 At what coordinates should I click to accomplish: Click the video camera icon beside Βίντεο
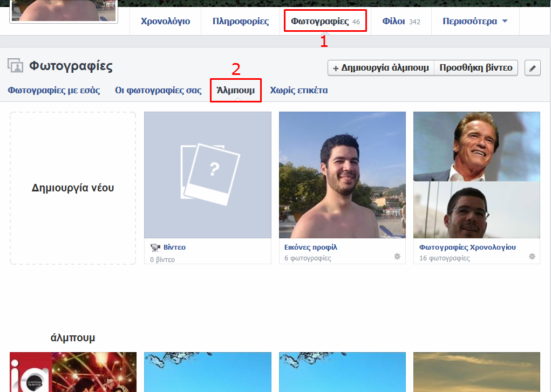pyautogui.click(x=155, y=247)
